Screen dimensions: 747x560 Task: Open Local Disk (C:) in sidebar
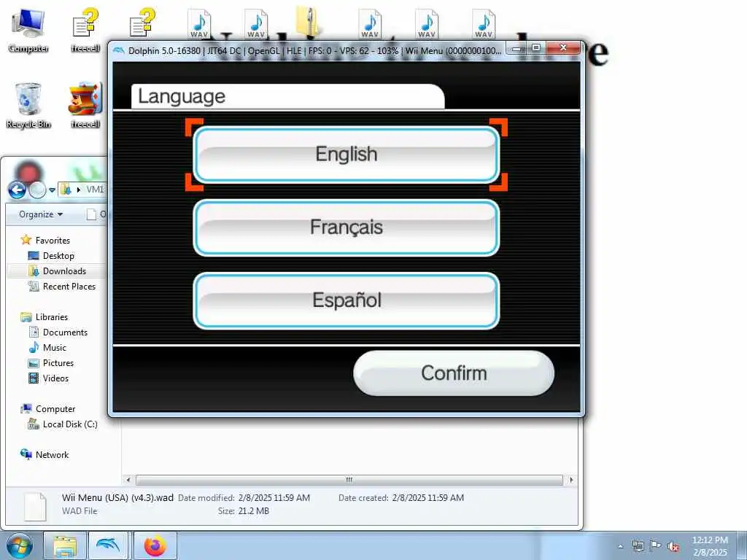63,424
